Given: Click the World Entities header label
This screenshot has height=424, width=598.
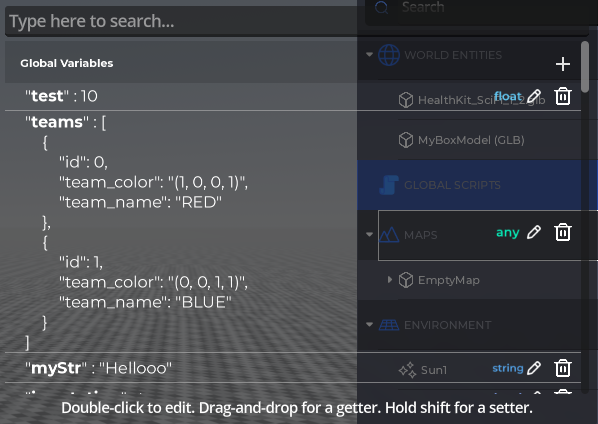Looking at the screenshot, I should point(453,55).
